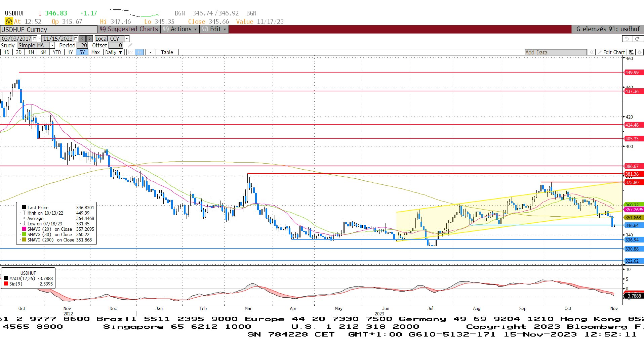This screenshot has width=644, height=353.
Task: Open the chart annotations list icon
Action: point(631,52)
